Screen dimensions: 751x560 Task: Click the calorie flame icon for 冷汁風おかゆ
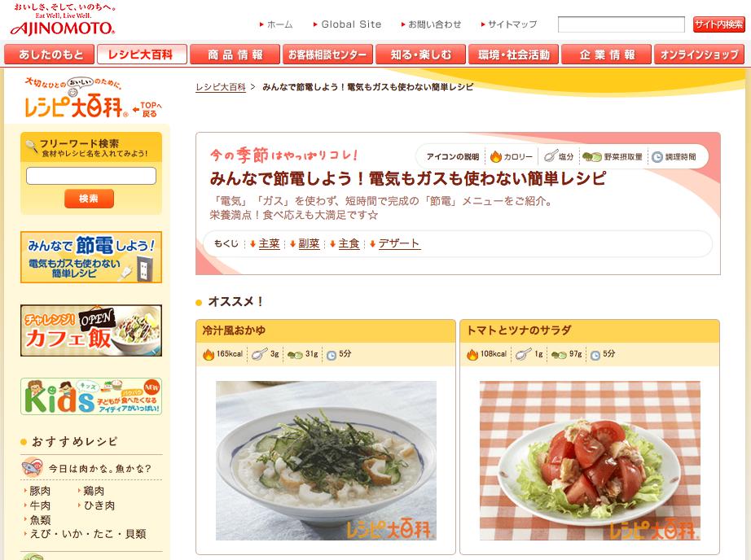point(209,355)
